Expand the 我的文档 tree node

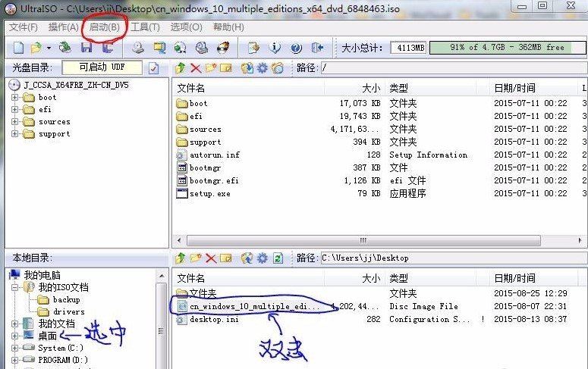tap(14, 324)
